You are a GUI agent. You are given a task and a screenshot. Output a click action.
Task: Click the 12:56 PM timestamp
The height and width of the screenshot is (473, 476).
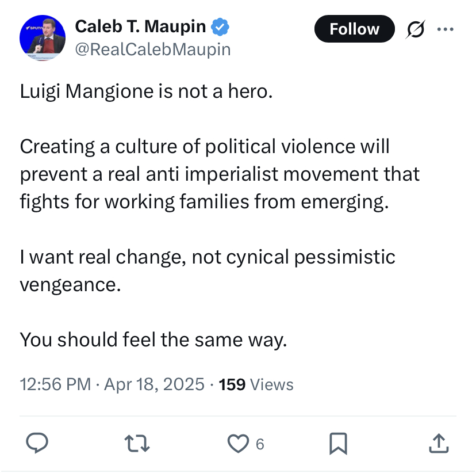pyautogui.click(x=56, y=384)
